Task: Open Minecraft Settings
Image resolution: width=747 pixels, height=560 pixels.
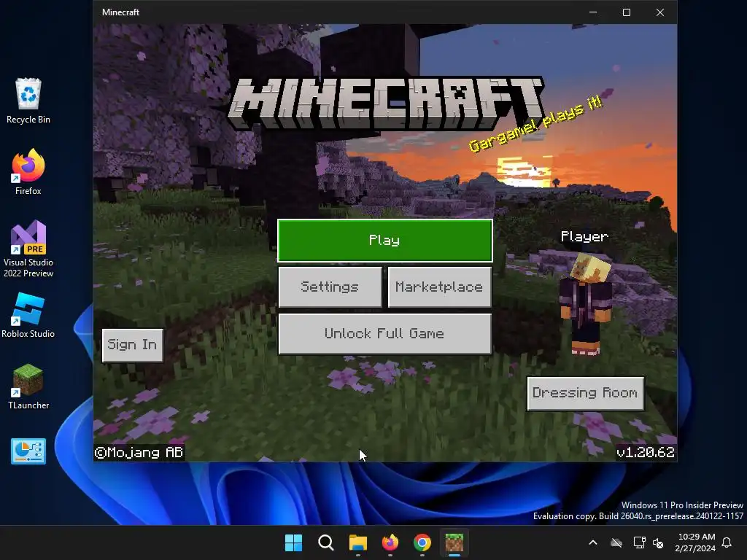Action: coord(330,287)
